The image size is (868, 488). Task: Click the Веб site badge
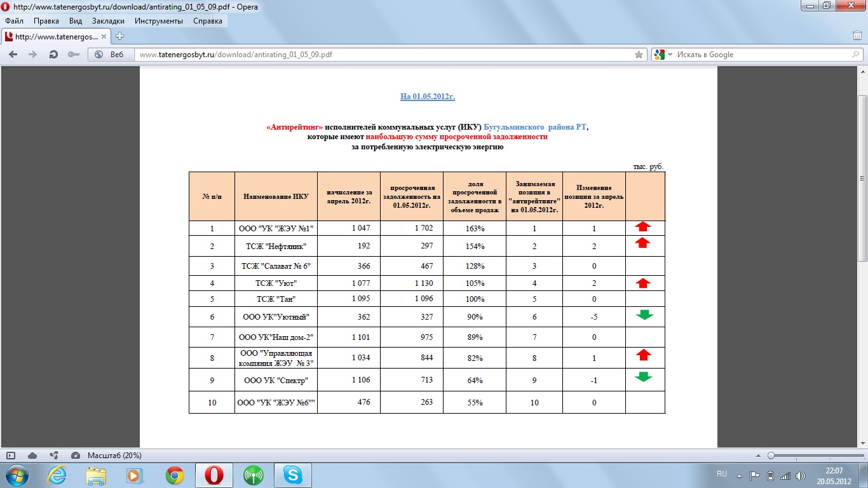(x=111, y=55)
